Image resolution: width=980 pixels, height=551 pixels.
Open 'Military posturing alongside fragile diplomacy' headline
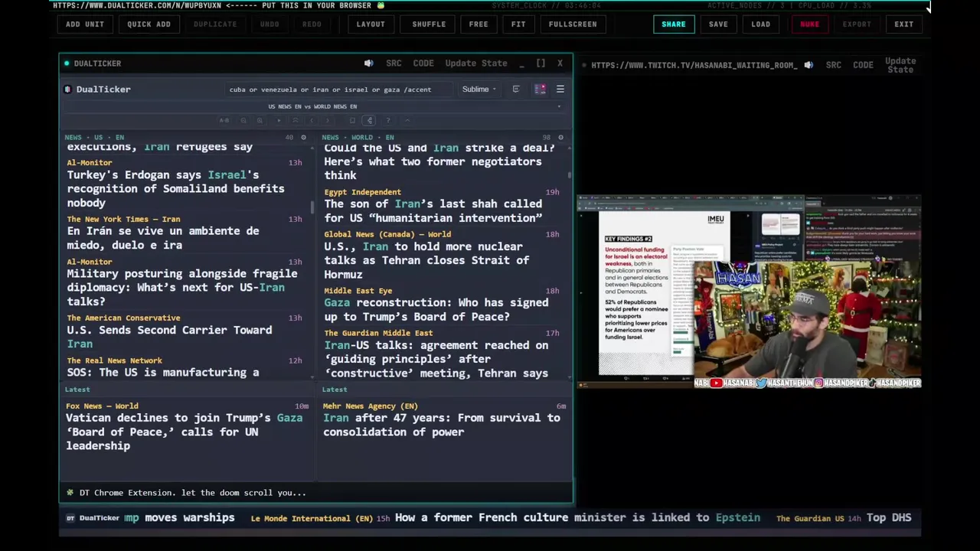pyautogui.click(x=181, y=287)
